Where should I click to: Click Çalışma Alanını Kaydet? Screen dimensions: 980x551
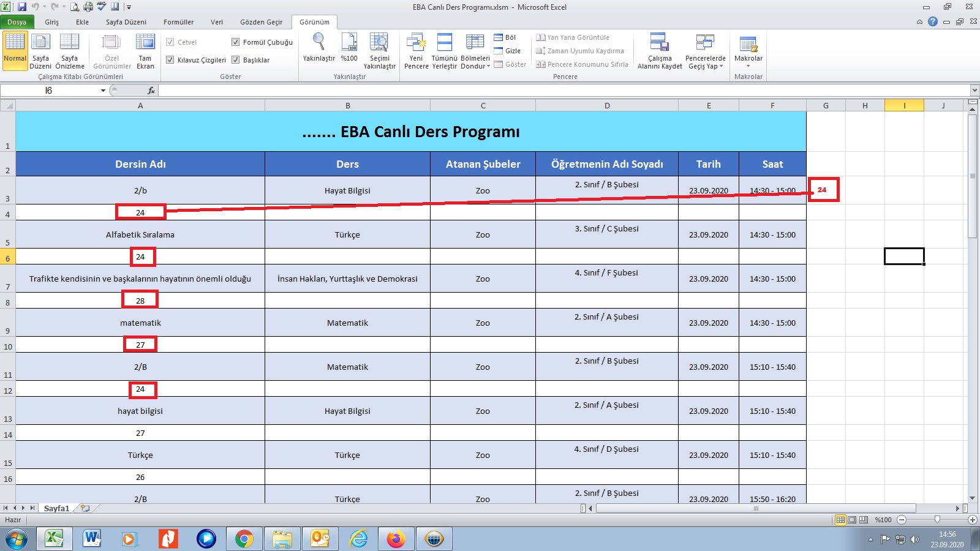(660, 51)
